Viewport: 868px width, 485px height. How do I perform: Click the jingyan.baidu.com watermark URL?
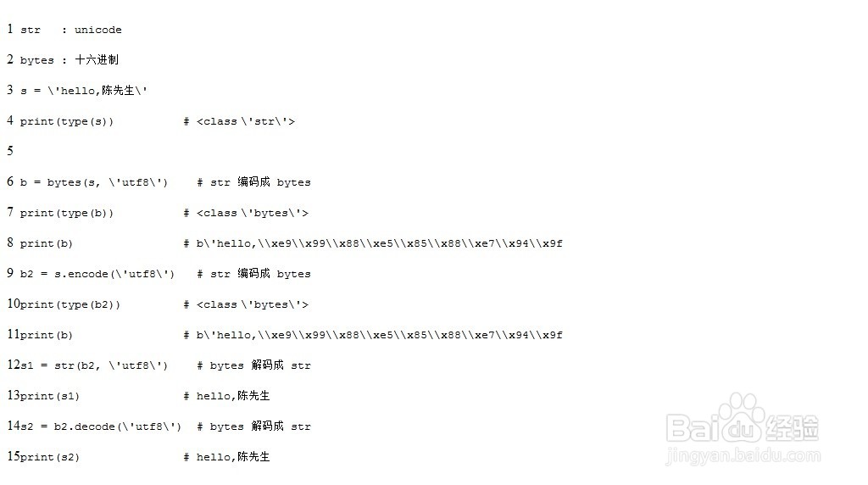coord(743,458)
